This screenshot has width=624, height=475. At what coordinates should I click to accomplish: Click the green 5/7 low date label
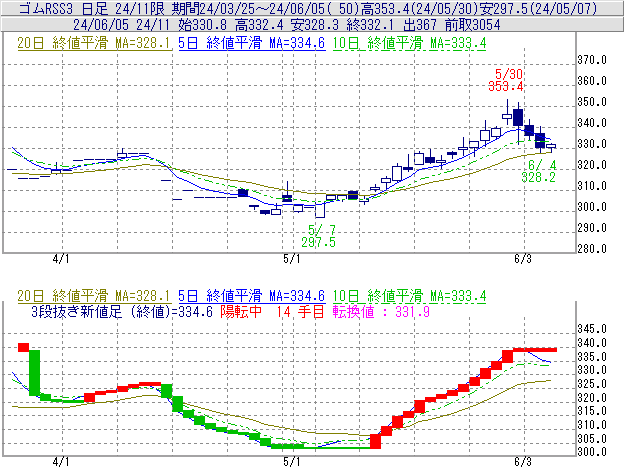(x=322, y=230)
